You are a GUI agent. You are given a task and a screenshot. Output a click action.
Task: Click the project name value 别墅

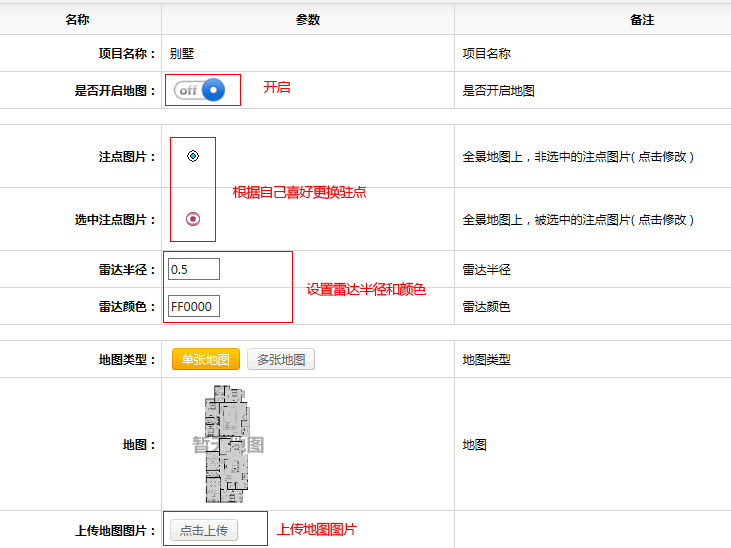point(182,54)
